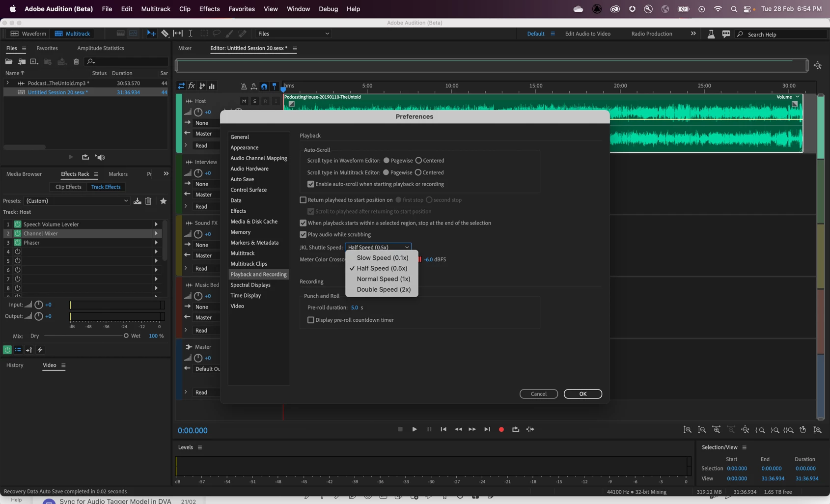830x504 pixels.
Task: Show hidden panel tabs next to Markers
Action: point(166,174)
